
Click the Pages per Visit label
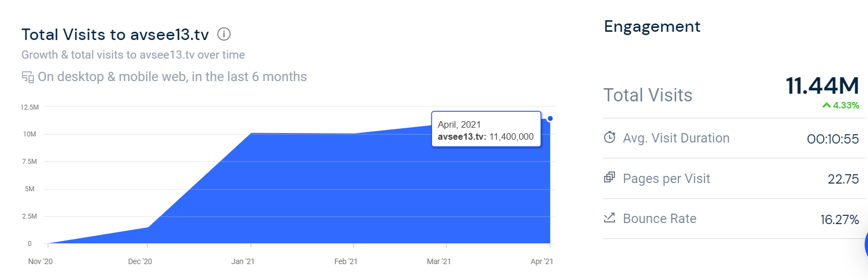pos(666,179)
